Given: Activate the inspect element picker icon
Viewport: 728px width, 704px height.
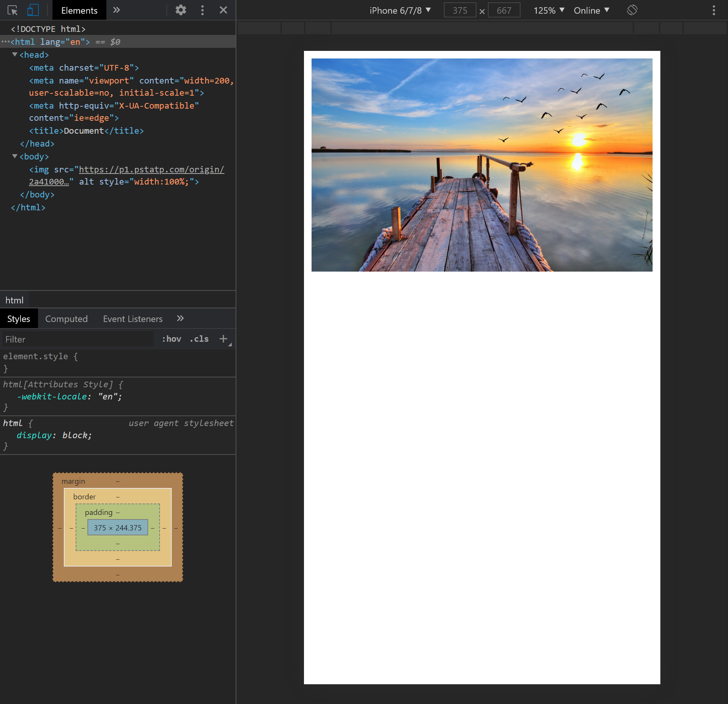Looking at the screenshot, I should click(13, 10).
